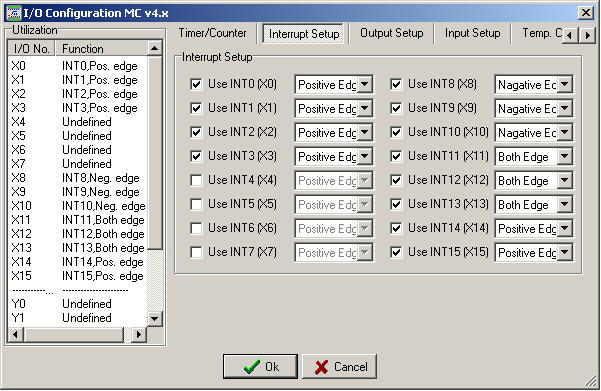Select the X0 row in Utilization list

[x=77, y=66]
